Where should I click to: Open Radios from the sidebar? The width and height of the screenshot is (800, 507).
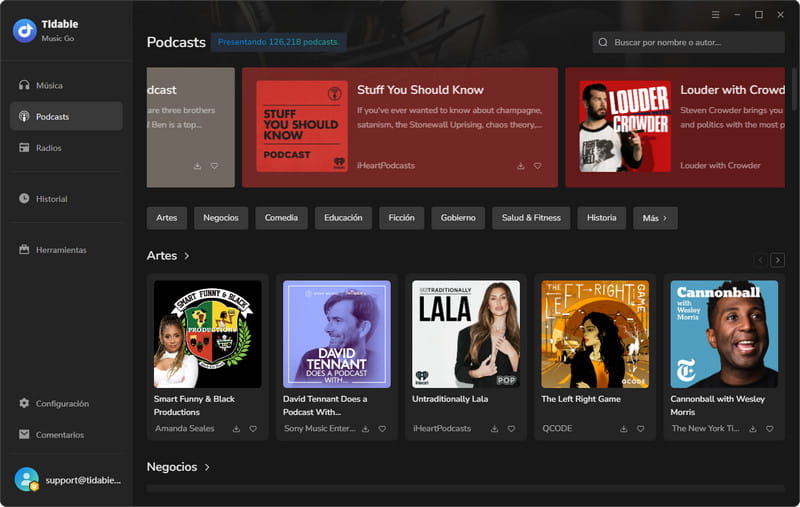[66, 147]
